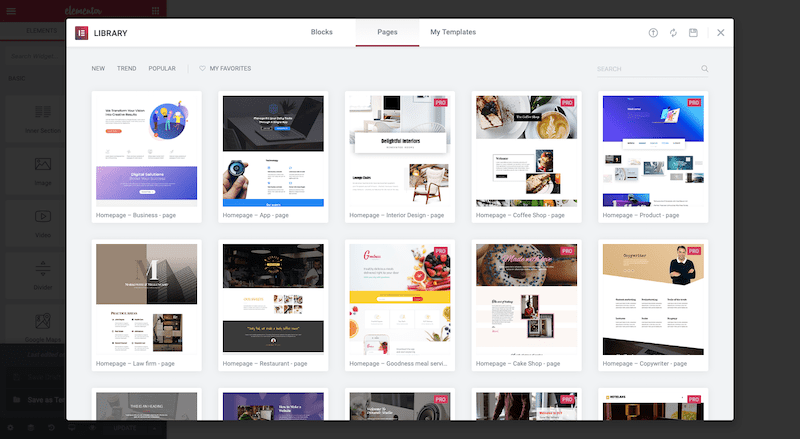Filter templates by New
The width and height of the screenshot is (800, 439).
point(98,68)
